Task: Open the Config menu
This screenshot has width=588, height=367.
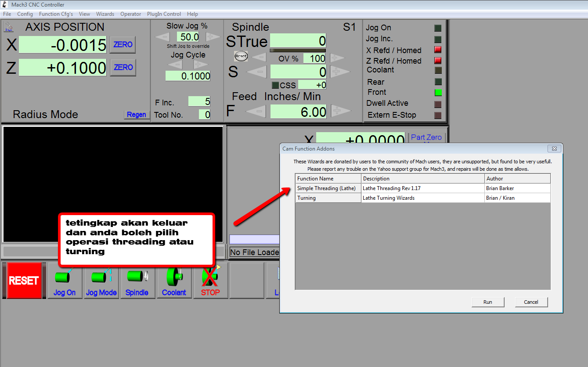Action: click(25, 14)
